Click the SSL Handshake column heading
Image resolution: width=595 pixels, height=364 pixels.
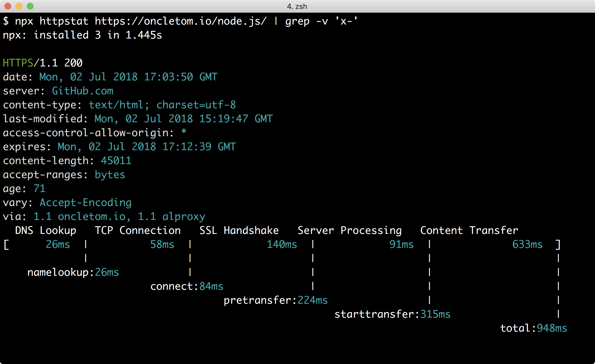pos(239,231)
